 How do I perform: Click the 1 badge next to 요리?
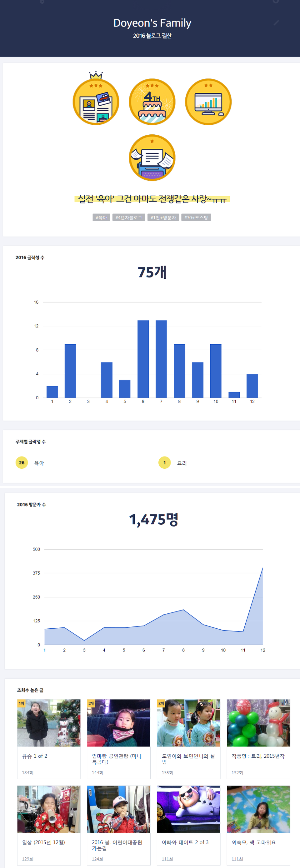[x=164, y=463]
